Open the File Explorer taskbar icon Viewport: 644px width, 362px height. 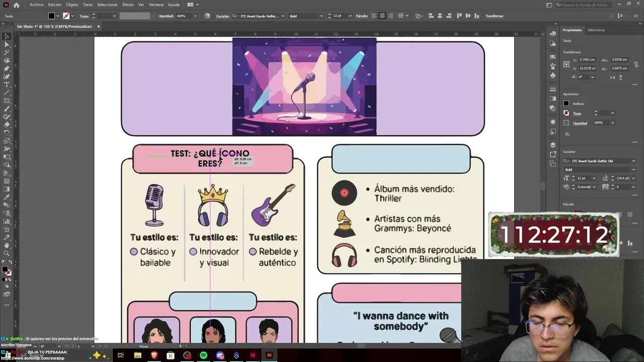coord(137,355)
